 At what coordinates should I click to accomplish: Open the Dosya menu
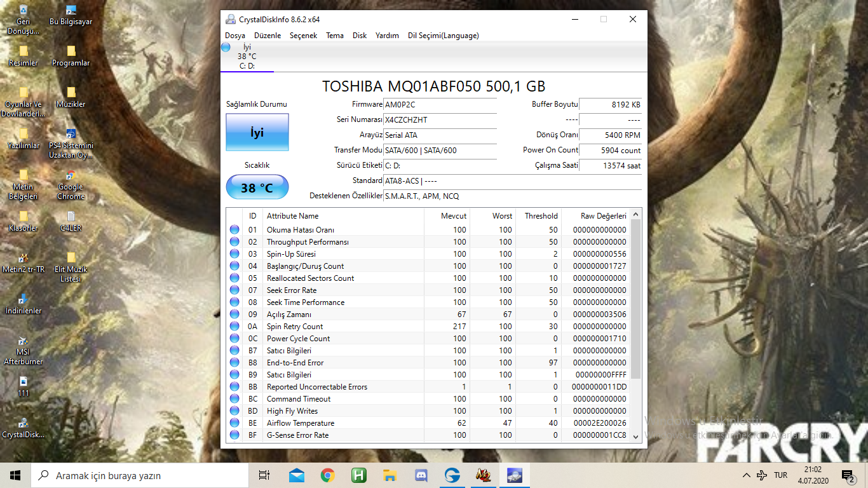pos(235,36)
